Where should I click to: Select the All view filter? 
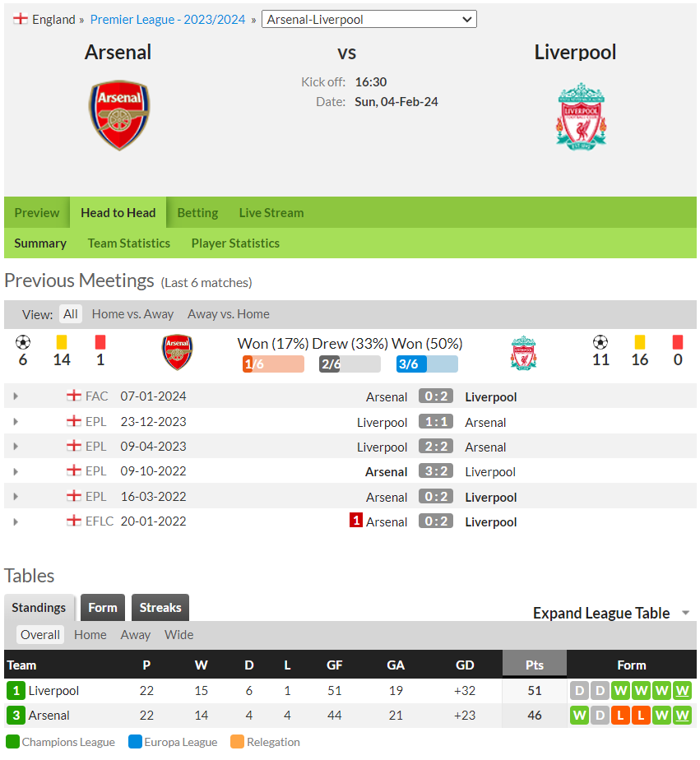coord(70,314)
